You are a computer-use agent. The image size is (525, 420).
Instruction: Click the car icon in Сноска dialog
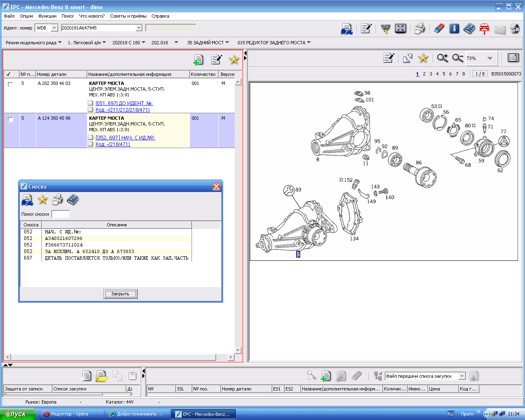[x=27, y=200]
